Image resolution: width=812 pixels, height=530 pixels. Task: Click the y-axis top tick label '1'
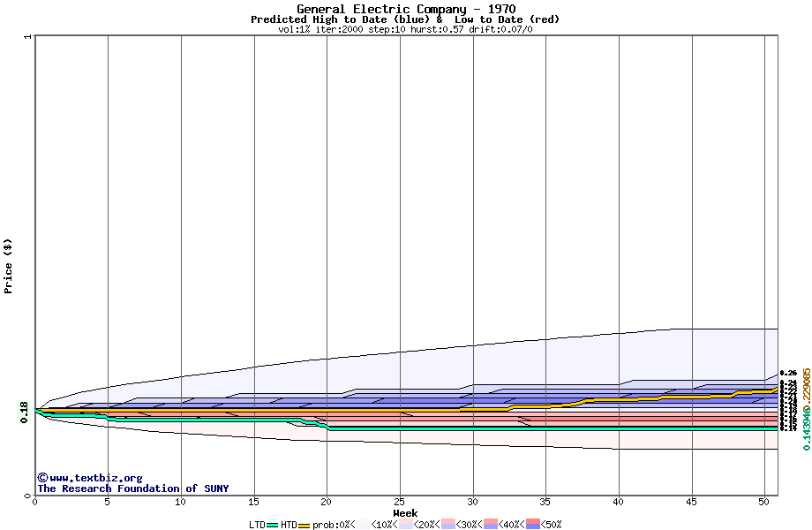pyautogui.click(x=28, y=37)
